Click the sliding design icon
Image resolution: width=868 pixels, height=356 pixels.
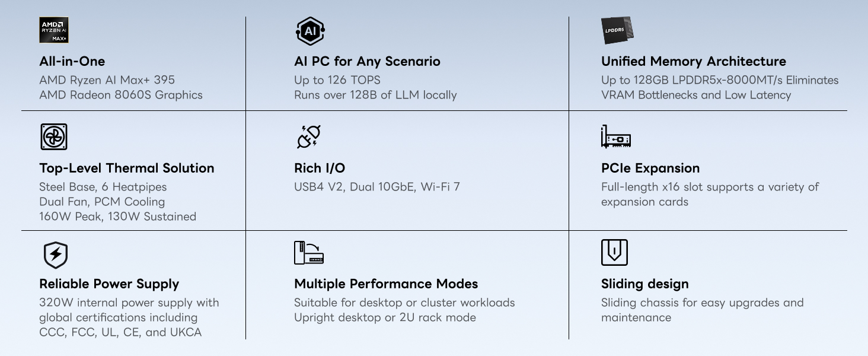(614, 252)
